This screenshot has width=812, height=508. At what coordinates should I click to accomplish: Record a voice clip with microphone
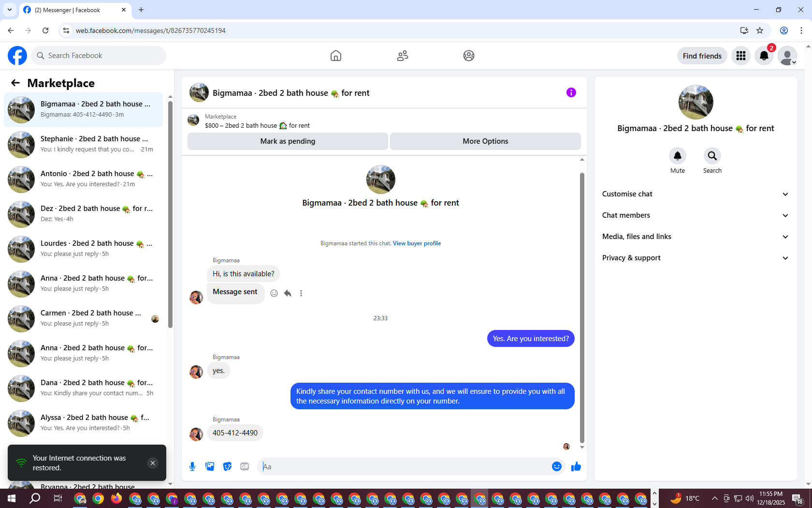click(192, 466)
